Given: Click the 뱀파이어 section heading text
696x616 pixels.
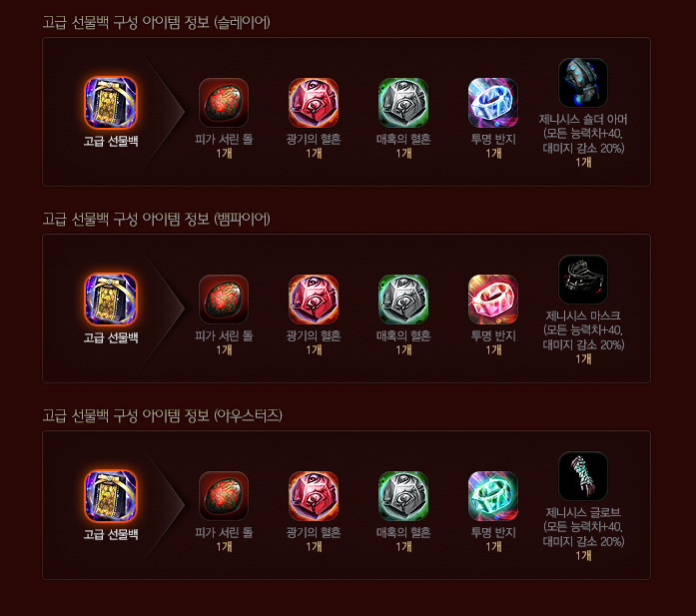Looking at the screenshot, I should click(x=156, y=219).
